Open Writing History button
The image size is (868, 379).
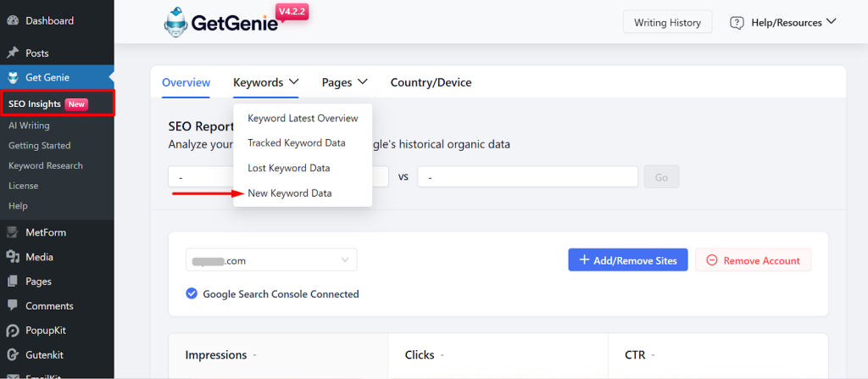[x=668, y=23]
